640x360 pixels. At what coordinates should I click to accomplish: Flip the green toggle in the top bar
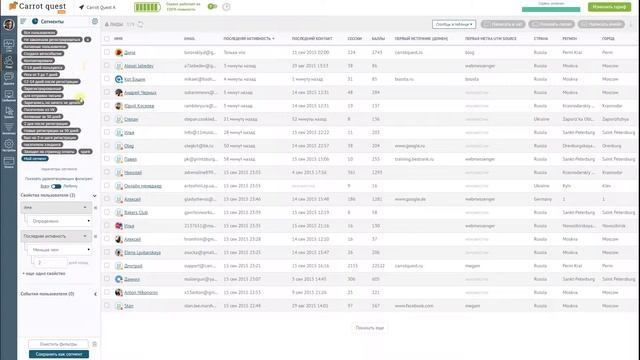tap(212, 7)
